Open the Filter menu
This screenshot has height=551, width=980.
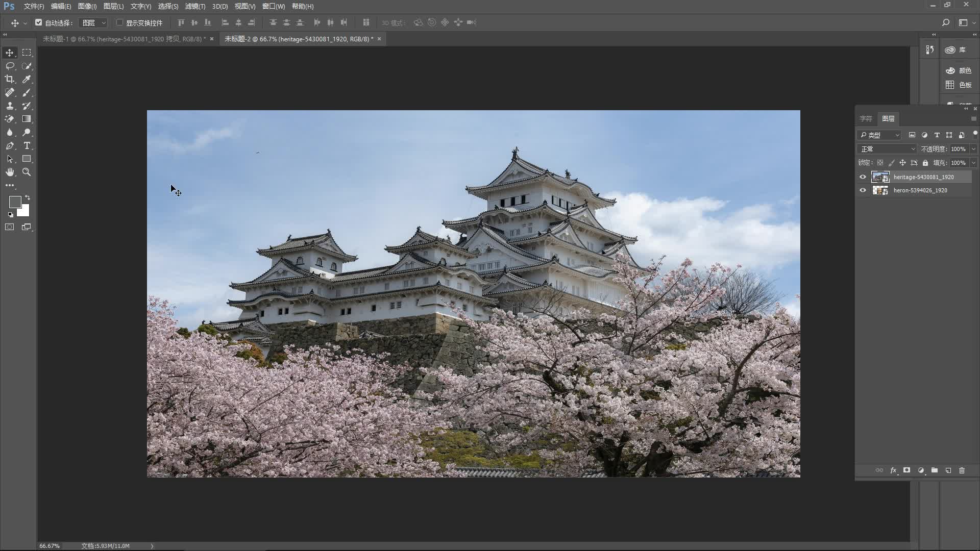coord(195,6)
